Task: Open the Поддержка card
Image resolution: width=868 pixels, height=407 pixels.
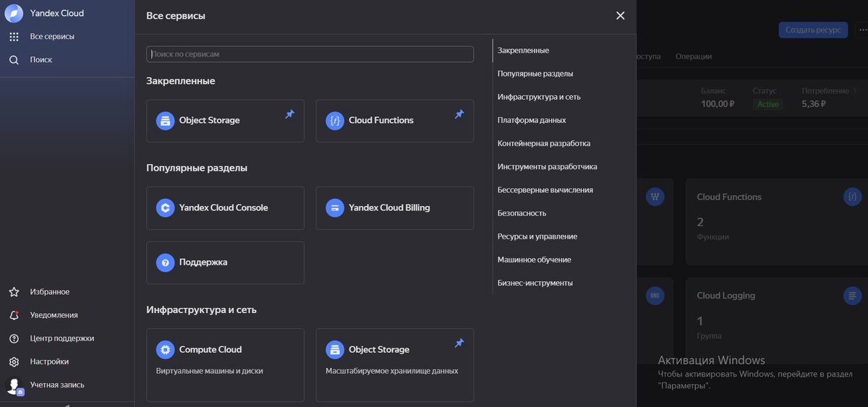Action: [x=225, y=262]
